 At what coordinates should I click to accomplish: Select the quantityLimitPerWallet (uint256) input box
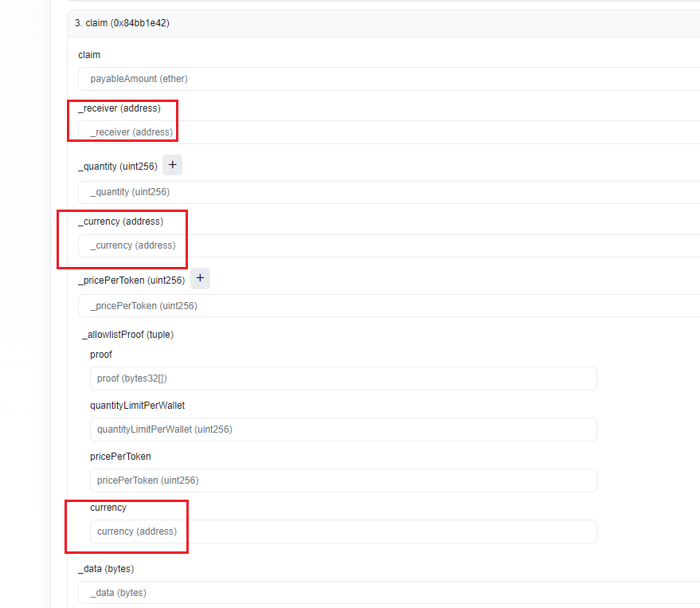(x=342, y=430)
